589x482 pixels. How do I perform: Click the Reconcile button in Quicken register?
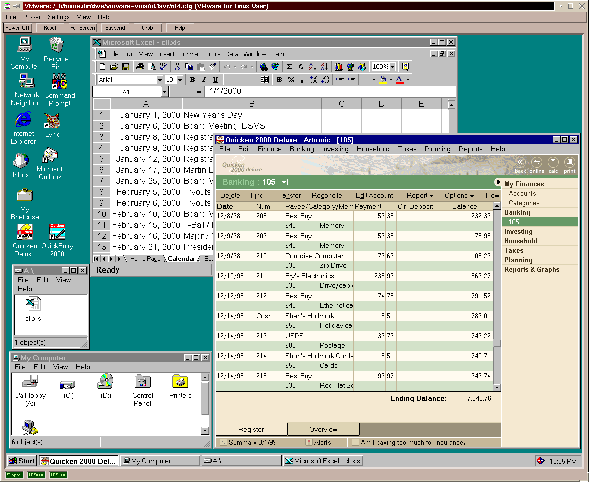point(326,196)
